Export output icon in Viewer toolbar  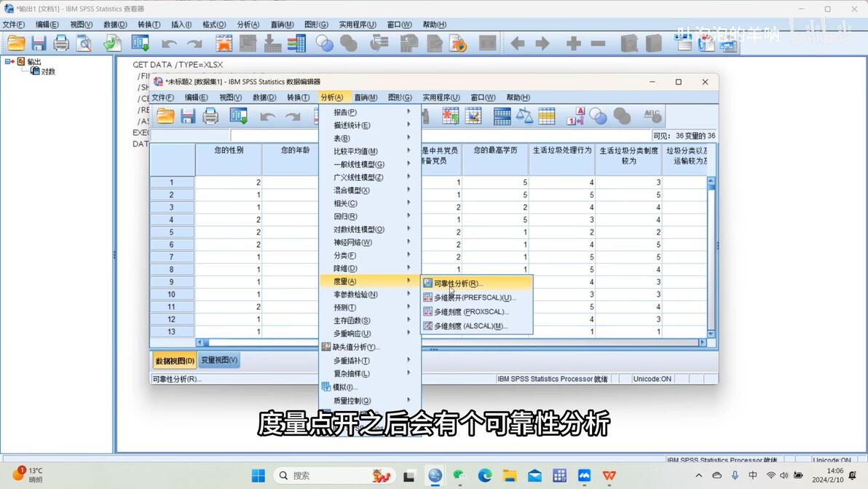112,43
